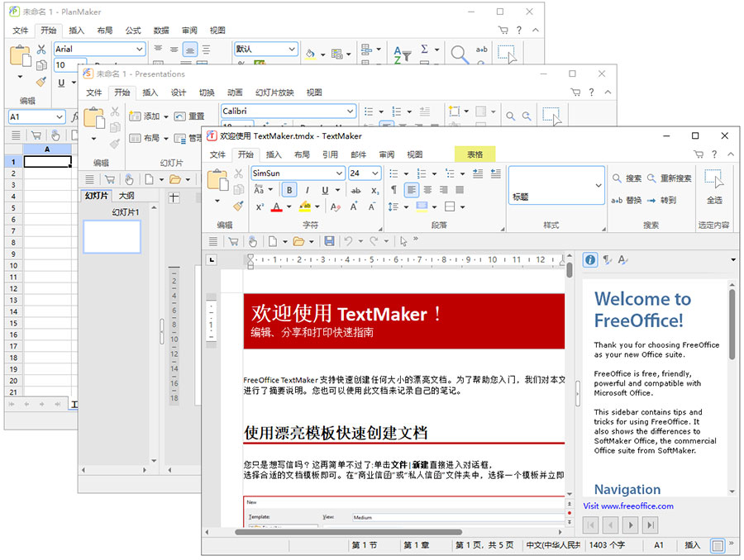
Task: Apply subscript formatting in TextMaker
Action: click(374, 190)
